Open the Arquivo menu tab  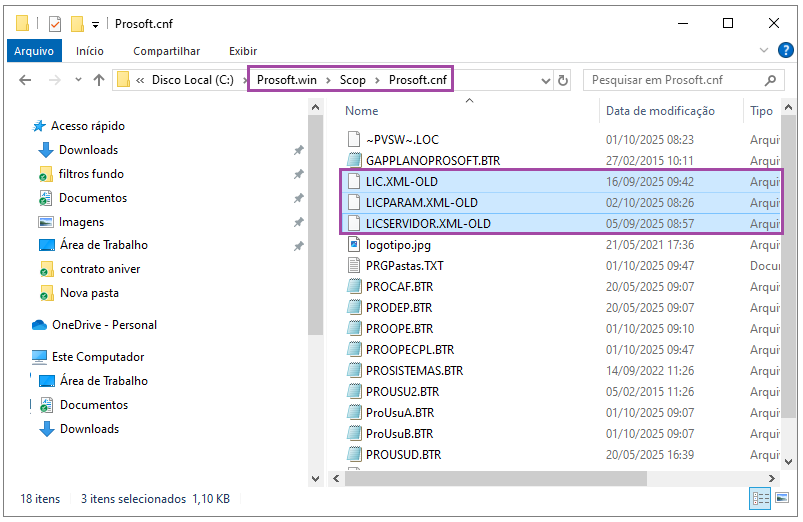pyautogui.click(x=34, y=51)
